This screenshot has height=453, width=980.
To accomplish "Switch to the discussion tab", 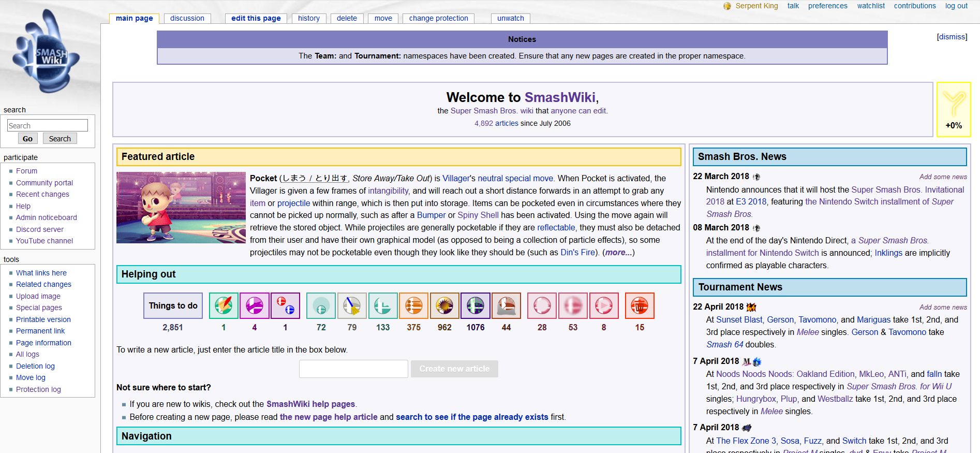I will click(x=187, y=18).
